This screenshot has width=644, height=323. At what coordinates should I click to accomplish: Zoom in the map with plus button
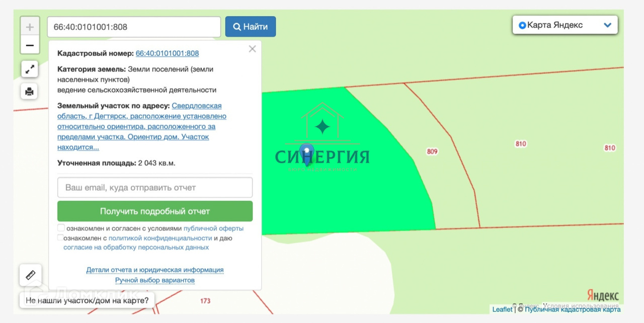coord(30,27)
